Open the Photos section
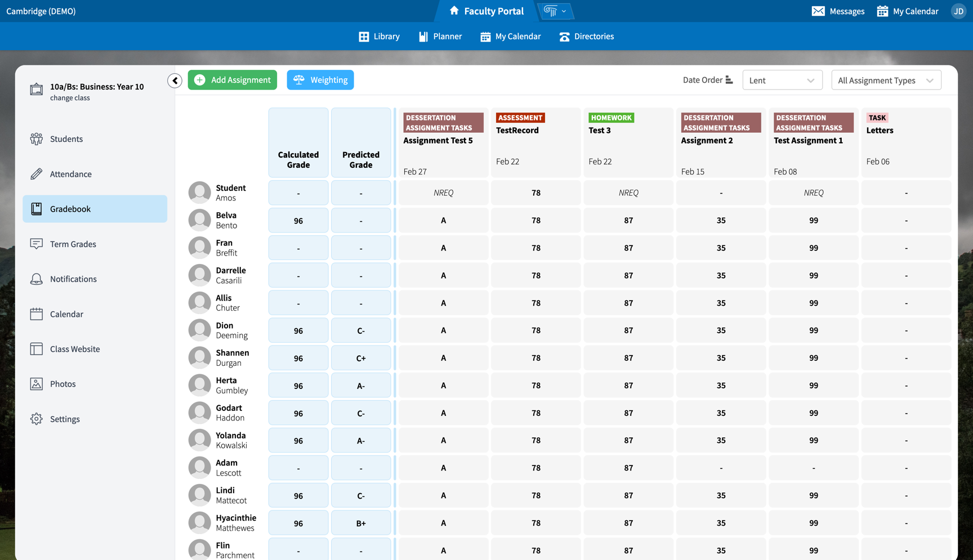Screen dimensions: 973x560 click(x=63, y=383)
